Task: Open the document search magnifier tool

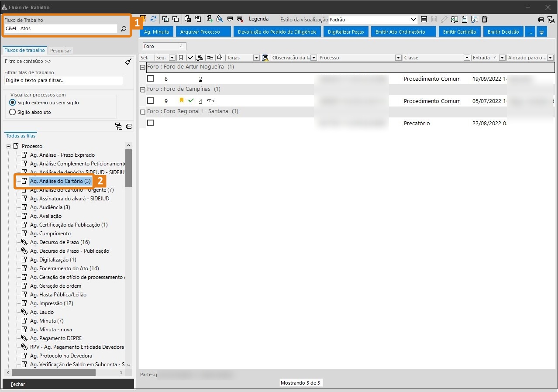Action: point(220,19)
